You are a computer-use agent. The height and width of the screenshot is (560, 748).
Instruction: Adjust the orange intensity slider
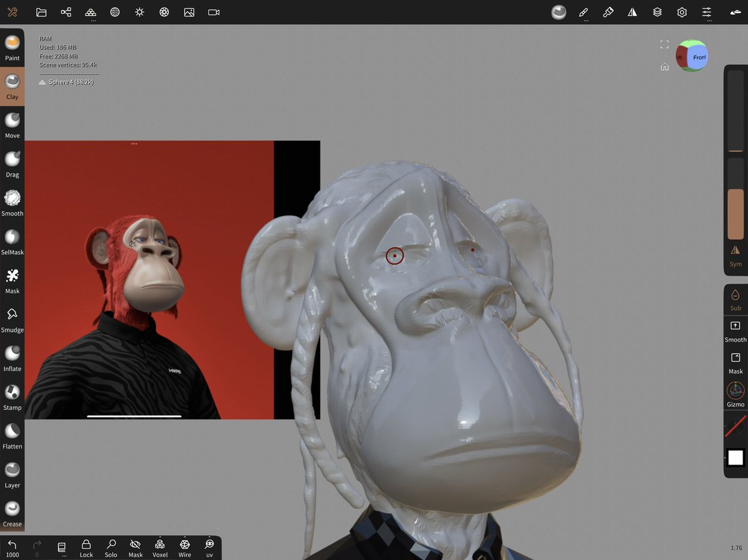click(736, 199)
